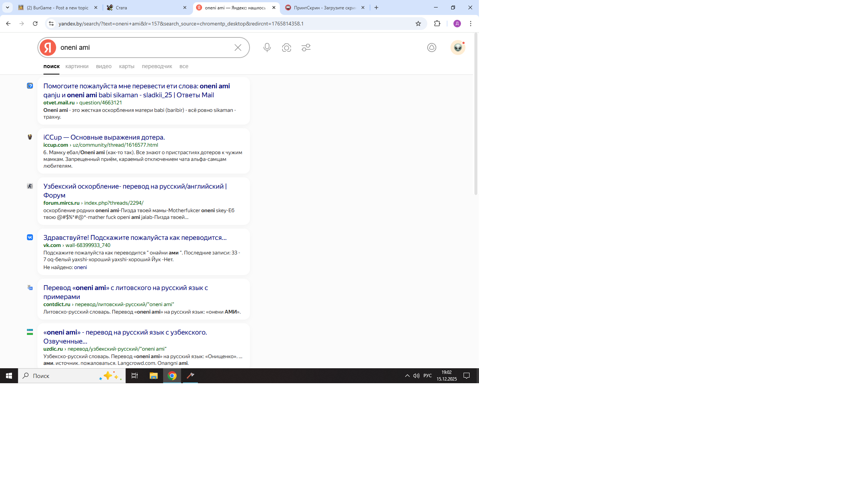The width and height of the screenshot is (868, 485).
Task: Open search settings sliders icon
Action: pyautogui.click(x=306, y=48)
